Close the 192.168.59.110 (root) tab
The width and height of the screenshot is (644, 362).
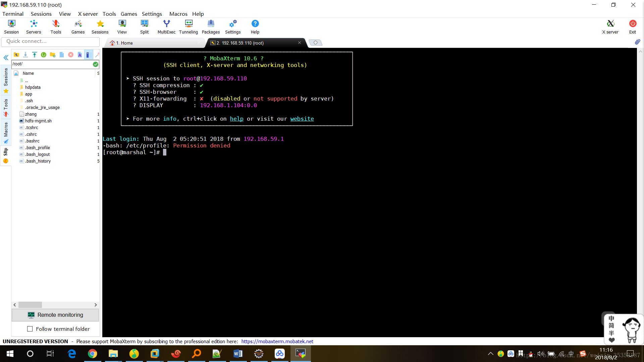tap(300, 43)
